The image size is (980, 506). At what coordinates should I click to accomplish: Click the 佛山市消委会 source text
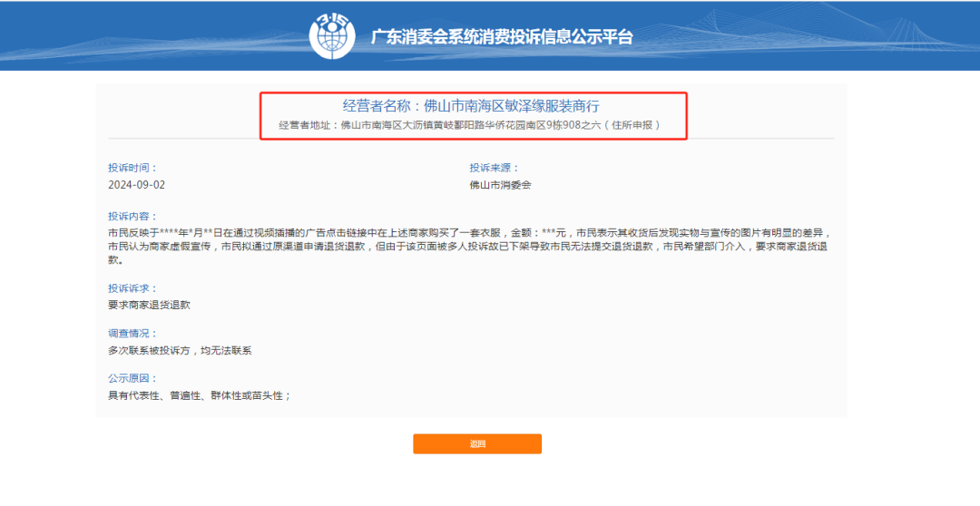500,186
